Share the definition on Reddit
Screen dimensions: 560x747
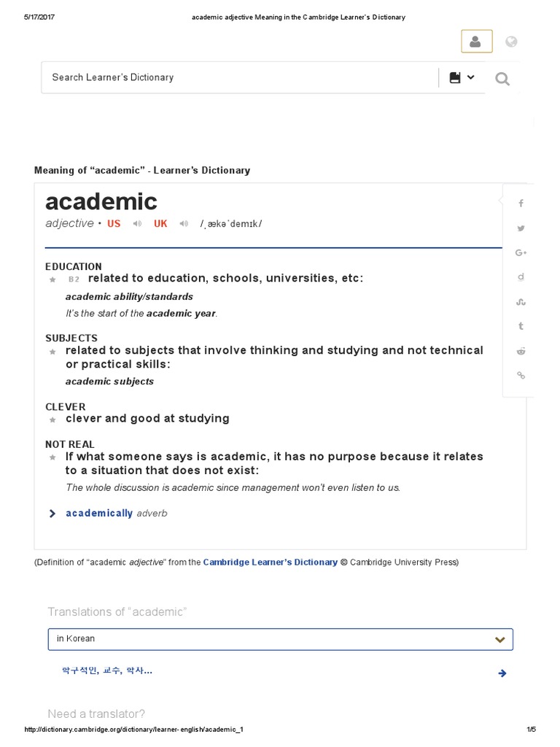click(x=521, y=351)
